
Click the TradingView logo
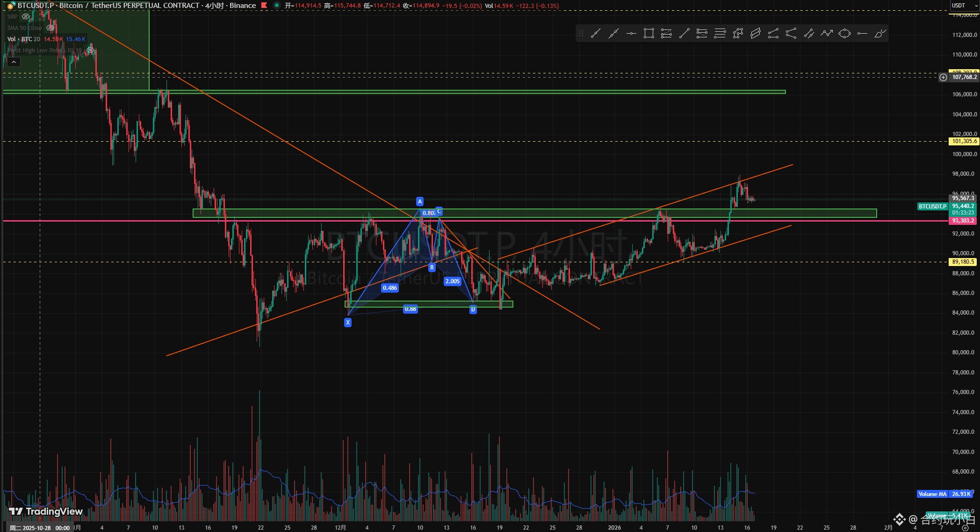46,511
